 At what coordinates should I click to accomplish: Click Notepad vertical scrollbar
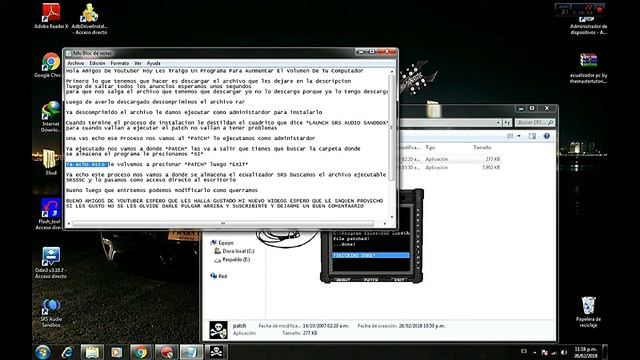coord(392,127)
